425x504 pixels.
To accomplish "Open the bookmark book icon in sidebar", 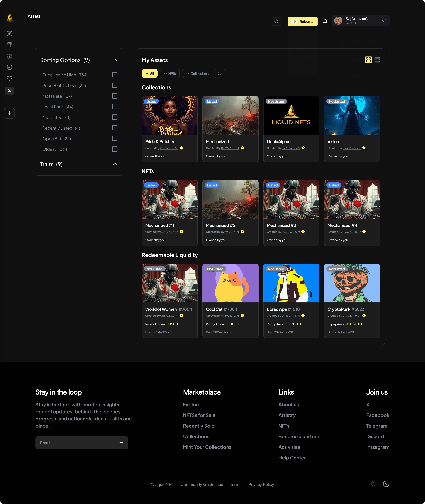I will (9, 45).
